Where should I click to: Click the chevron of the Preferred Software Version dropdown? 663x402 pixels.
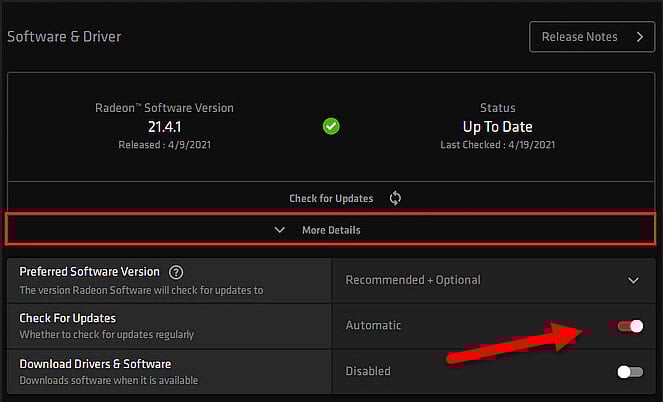tap(632, 280)
